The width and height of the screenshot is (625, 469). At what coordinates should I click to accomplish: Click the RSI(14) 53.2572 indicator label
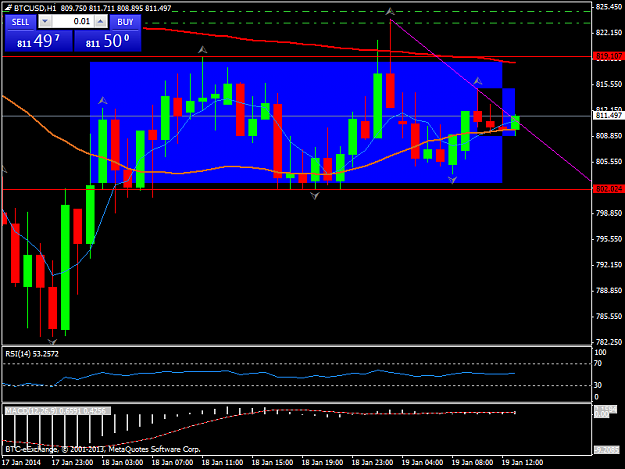[32, 354]
